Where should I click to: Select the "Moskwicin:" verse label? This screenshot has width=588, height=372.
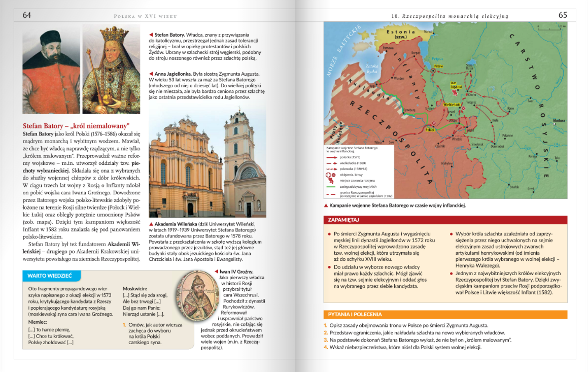coord(135,289)
